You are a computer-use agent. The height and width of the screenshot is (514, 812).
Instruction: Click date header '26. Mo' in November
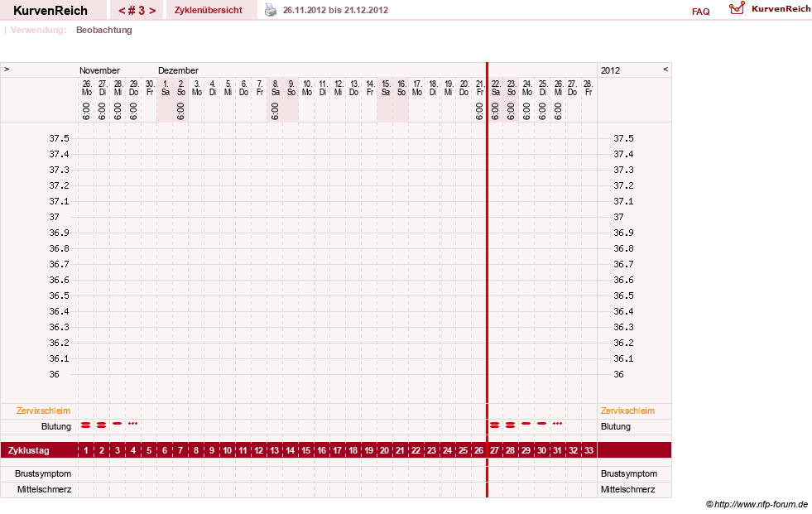(86, 88)
